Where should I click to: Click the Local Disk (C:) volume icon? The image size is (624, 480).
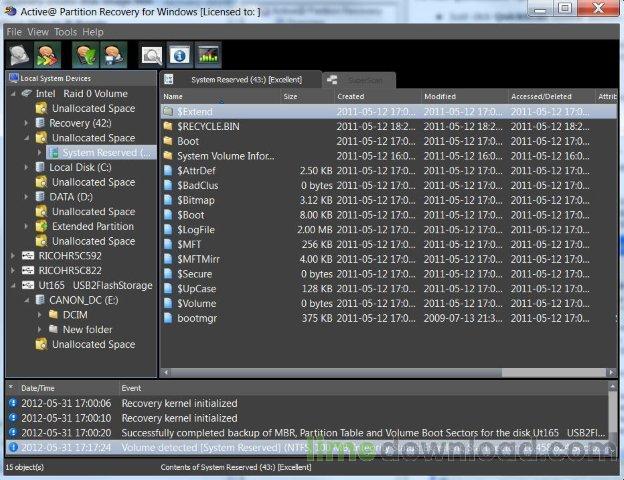click(40, 167)
